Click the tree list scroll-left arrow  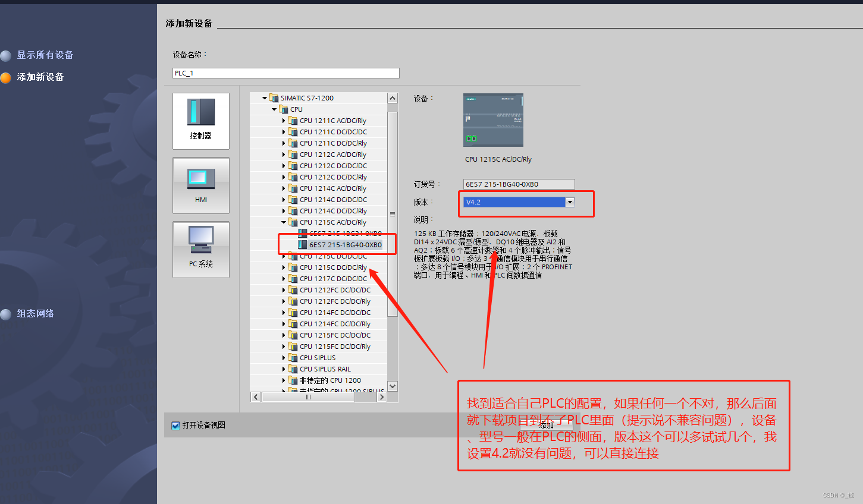[256, 397]
